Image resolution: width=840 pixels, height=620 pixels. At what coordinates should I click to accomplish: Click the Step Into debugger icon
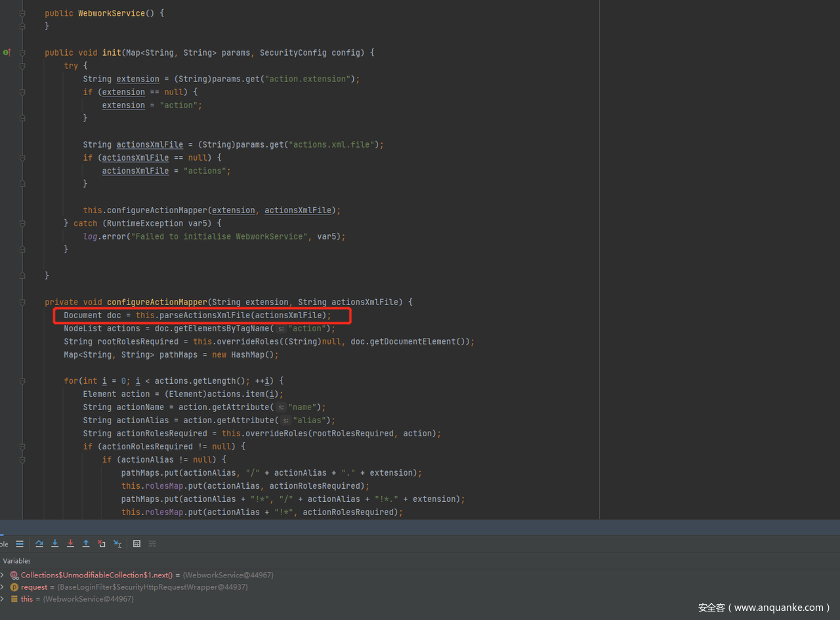click(x=55, y=543)
